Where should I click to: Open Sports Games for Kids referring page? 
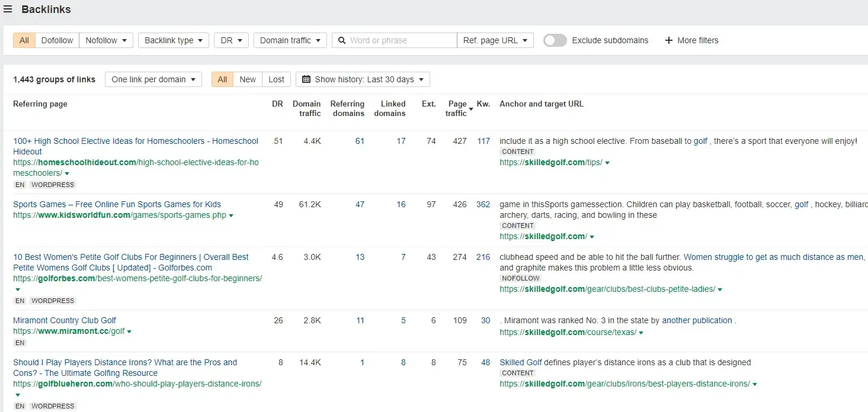(x=117, y=204)
